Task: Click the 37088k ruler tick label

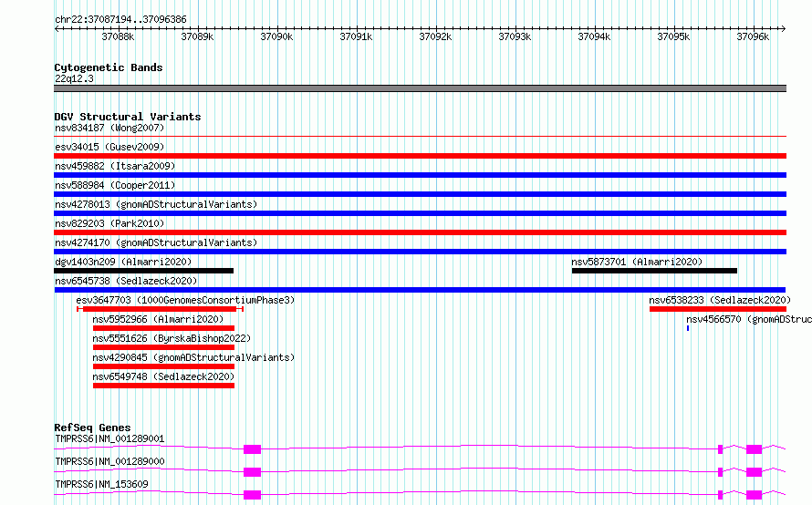Action: pos(118,36)
